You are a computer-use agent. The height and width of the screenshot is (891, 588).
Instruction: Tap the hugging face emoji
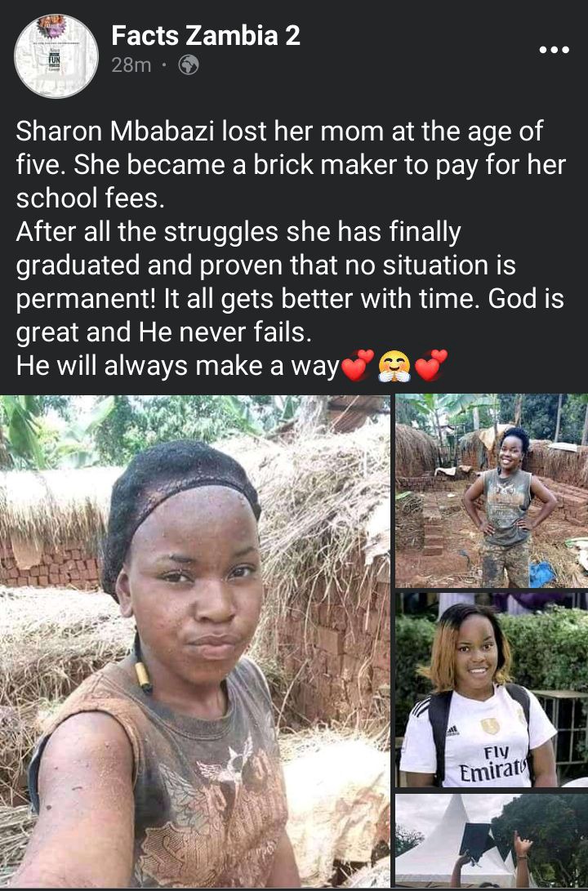point(394,366)
